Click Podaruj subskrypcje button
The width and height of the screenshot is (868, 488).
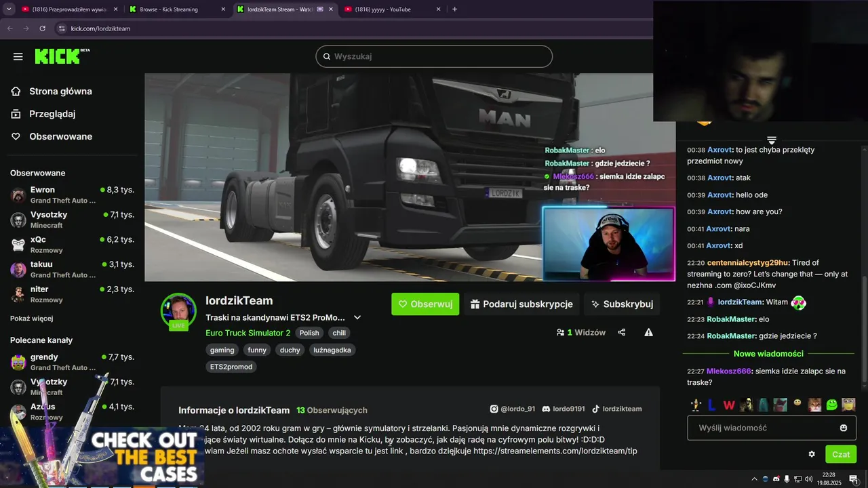[521, 304]
